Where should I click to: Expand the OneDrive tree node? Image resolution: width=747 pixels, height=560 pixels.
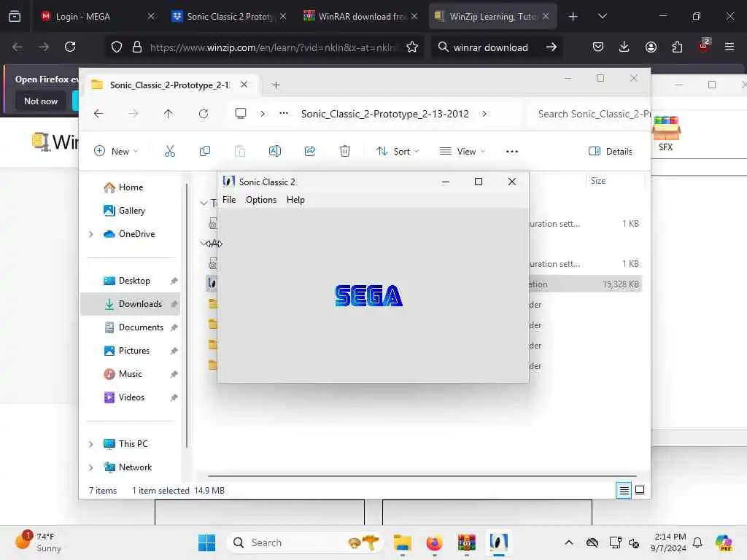(x=90, y=234)
